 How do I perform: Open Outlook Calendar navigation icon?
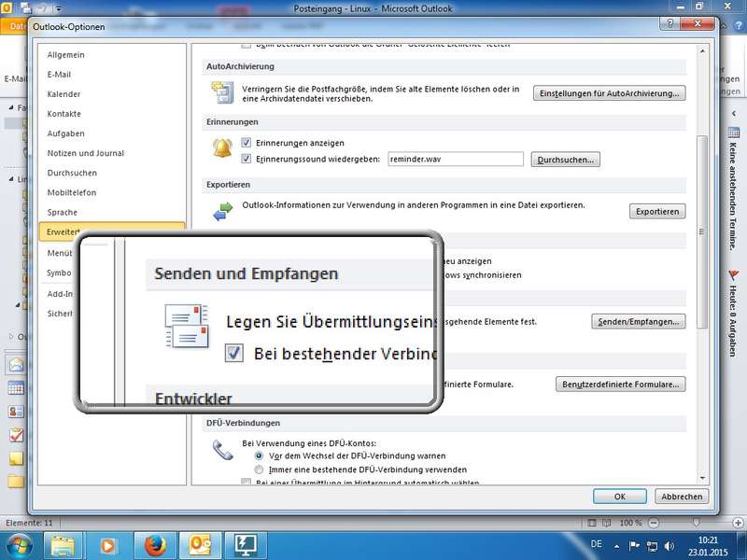click(x=16, y=388)
